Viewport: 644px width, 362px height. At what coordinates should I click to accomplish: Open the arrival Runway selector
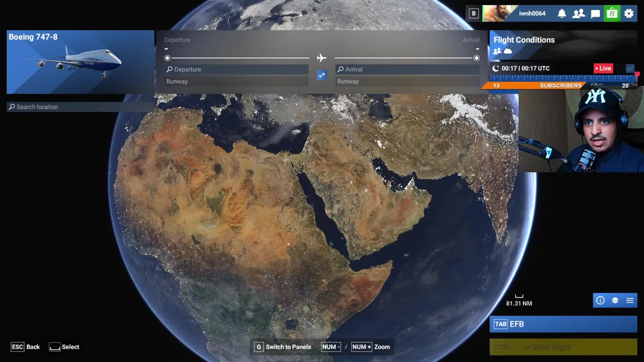point(408,81)
